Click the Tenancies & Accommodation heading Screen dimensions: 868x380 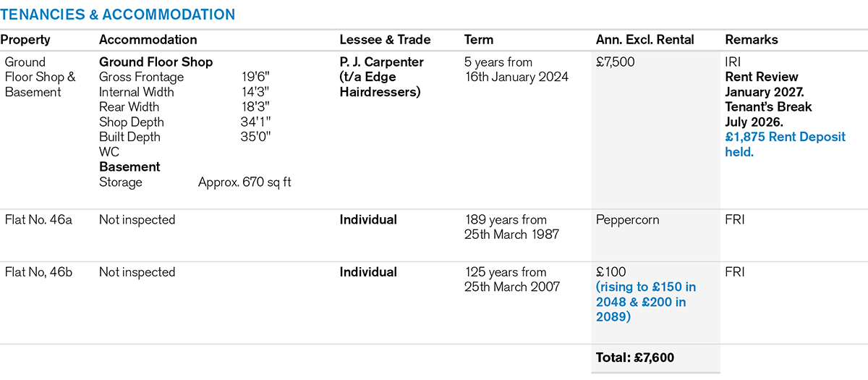tap(118, 14)
